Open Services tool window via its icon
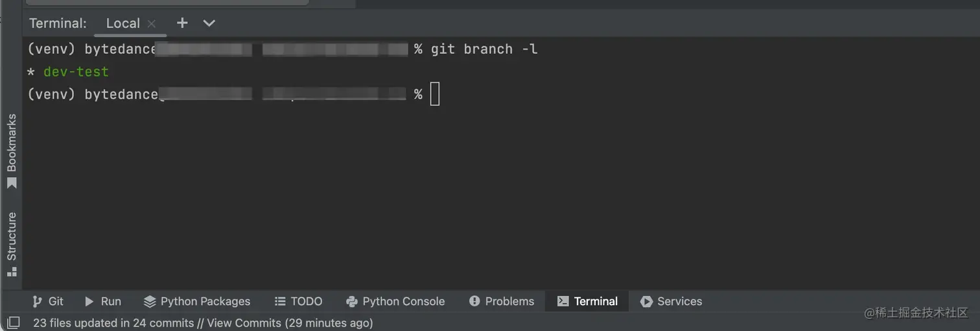This screenshot has width=980, height=331. tap(646, 301)
